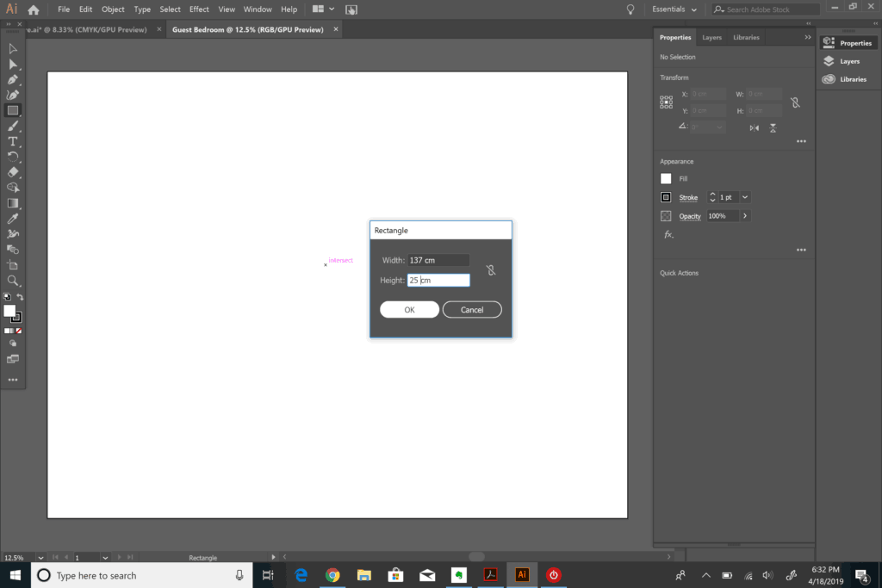This screenshot has height=588, width=882.
Task: Open the Edit menu
Action: click(85, 9)
